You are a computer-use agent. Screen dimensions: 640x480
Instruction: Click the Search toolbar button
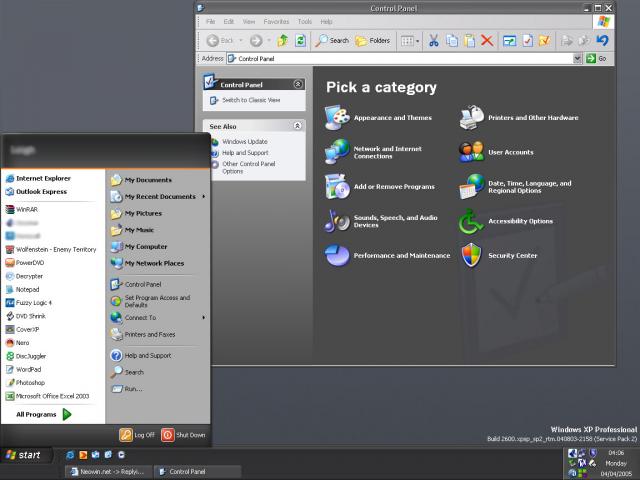[x=332, y=40]
